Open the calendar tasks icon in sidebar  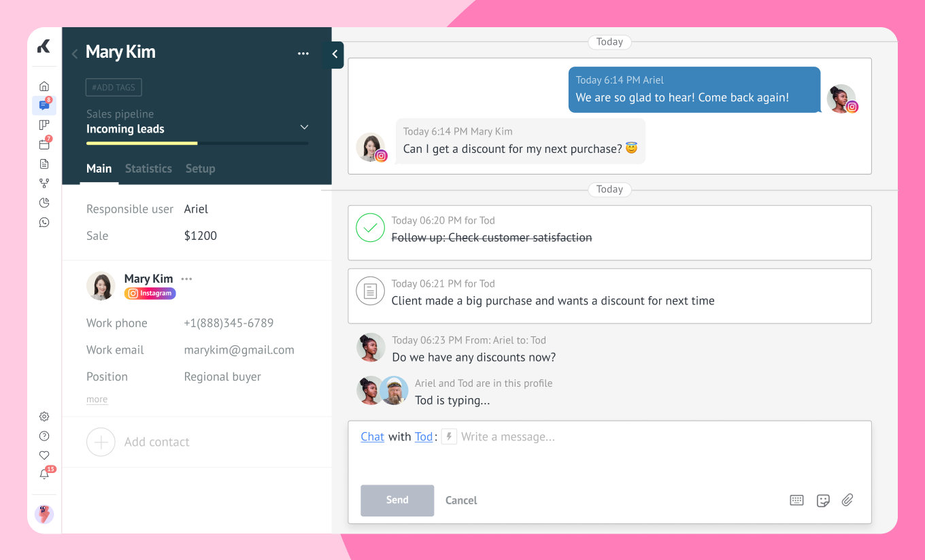(44, 144)
